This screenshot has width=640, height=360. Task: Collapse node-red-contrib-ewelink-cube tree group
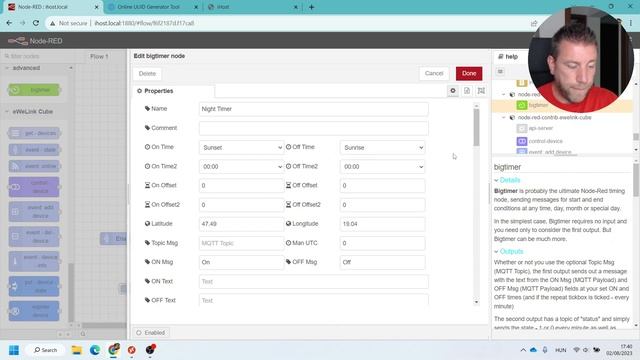click(504, 118)
